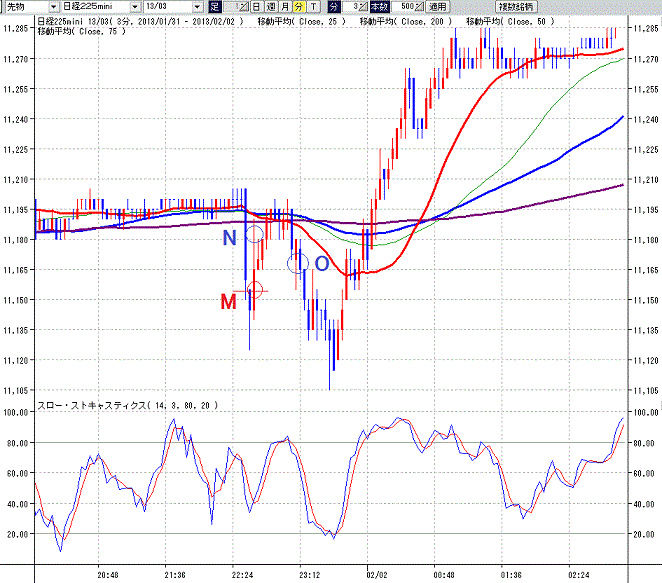Select the 月 monthly timeframe button
This screenshot has height=583, width=662.
point(285,7)
